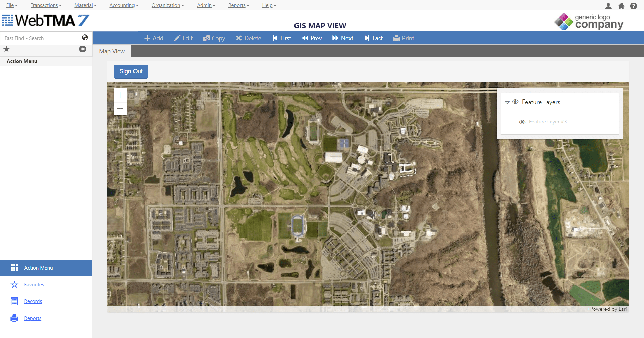Click the home icon top right

coord(621,6)
